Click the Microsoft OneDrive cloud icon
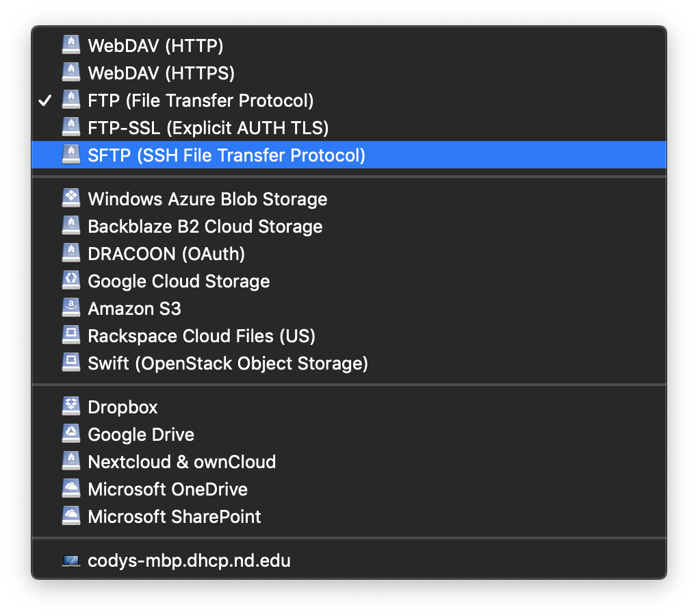Viewport: 698px width, 616px height. [x=71, y=489]
